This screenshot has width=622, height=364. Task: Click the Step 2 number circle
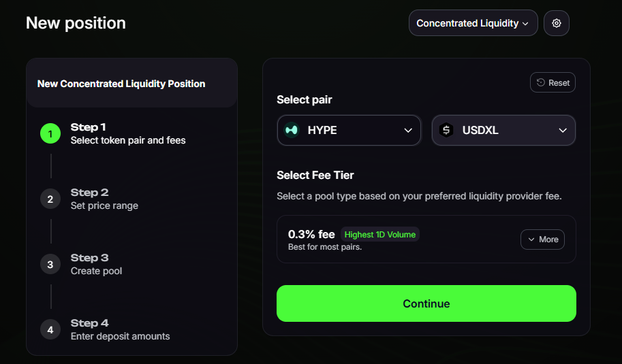pyautogui.click(x=50, y=199)
